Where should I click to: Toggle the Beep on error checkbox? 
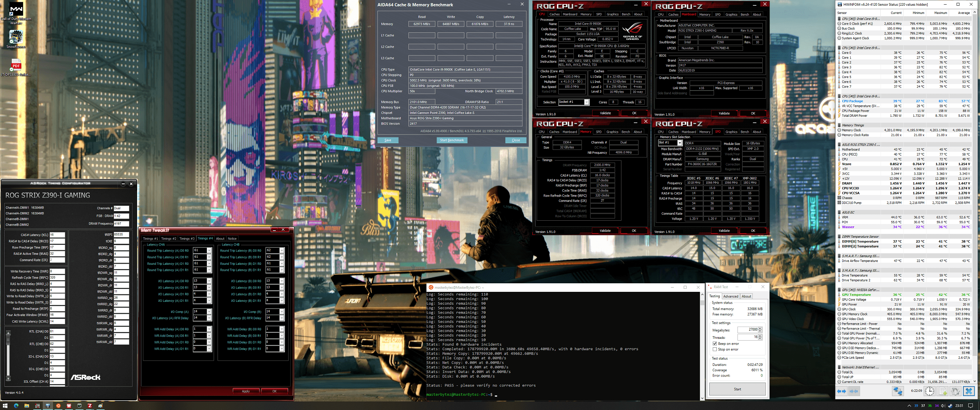715,344
